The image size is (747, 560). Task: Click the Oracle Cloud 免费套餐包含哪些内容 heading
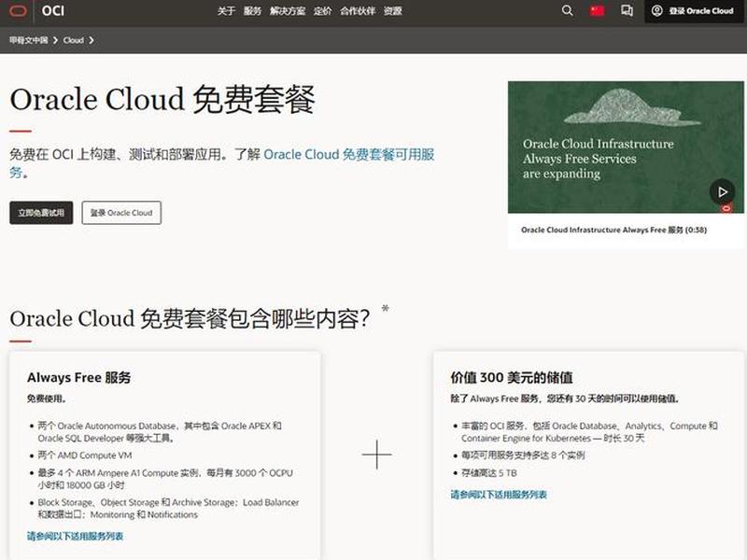[x=190, y=318]
